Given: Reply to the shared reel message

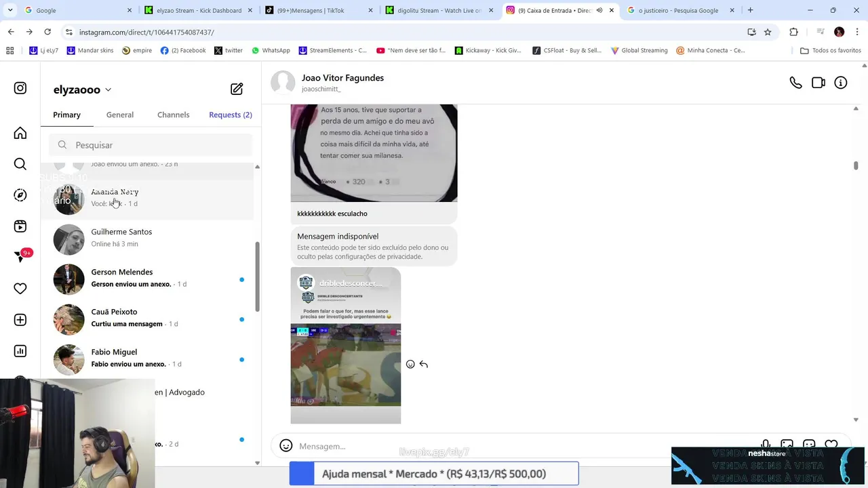Looking at the screenshot, I should (x=424, y=364).
